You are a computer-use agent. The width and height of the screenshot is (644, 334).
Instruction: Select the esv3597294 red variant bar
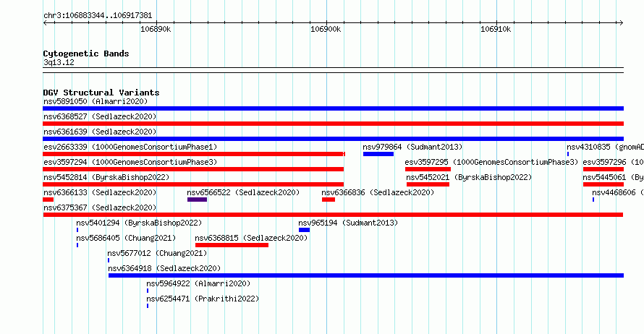click(193, 169)
